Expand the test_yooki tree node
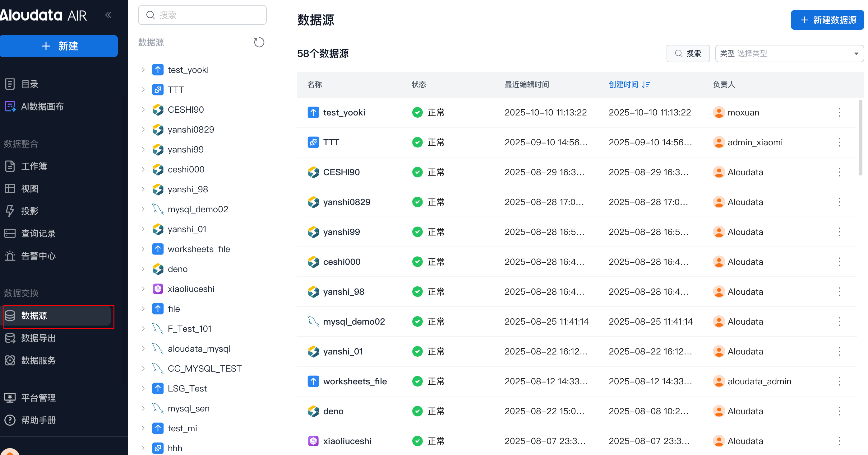Viewport: 868px width, 455px height. (x=143, y=70)
